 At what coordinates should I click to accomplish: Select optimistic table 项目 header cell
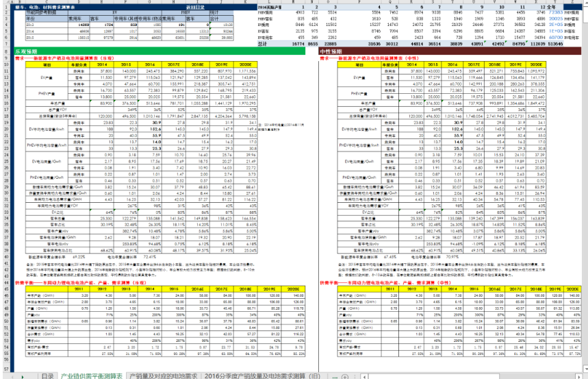point(47,64)
